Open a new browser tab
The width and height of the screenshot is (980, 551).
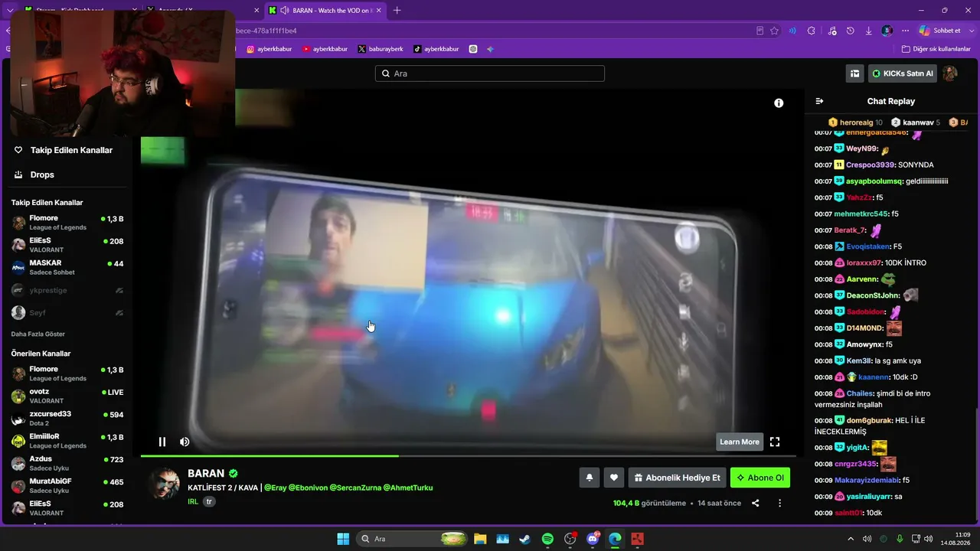tap(397, 11)
